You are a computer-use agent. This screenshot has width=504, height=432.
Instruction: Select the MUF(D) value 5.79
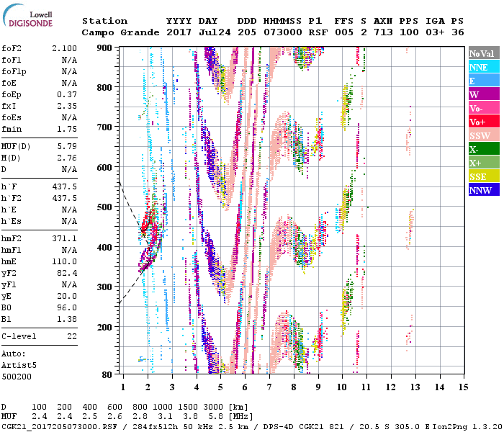coord(67,147)
